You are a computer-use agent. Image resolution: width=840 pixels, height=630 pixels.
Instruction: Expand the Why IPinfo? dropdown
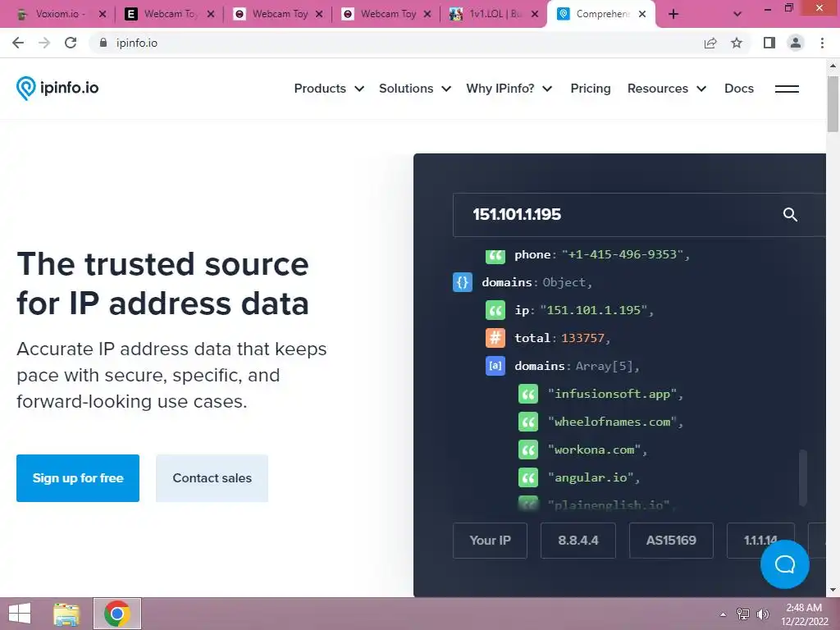coord(509,89)
